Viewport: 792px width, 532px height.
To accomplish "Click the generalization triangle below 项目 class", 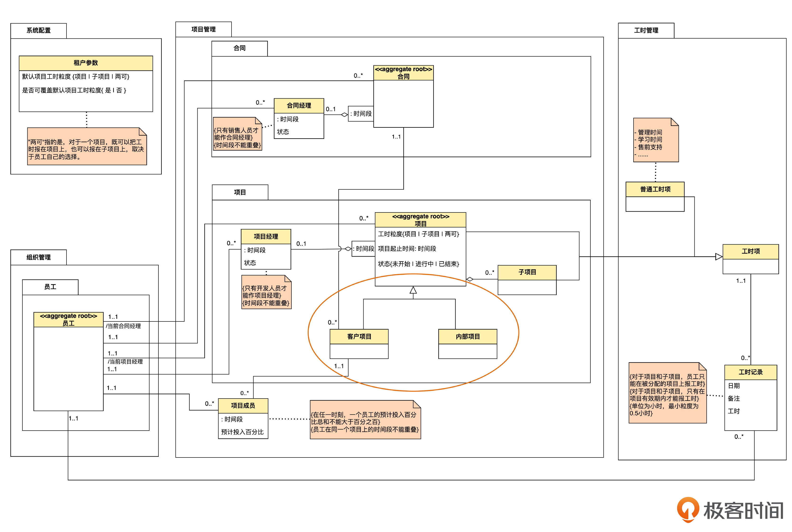I will [413, 290].
